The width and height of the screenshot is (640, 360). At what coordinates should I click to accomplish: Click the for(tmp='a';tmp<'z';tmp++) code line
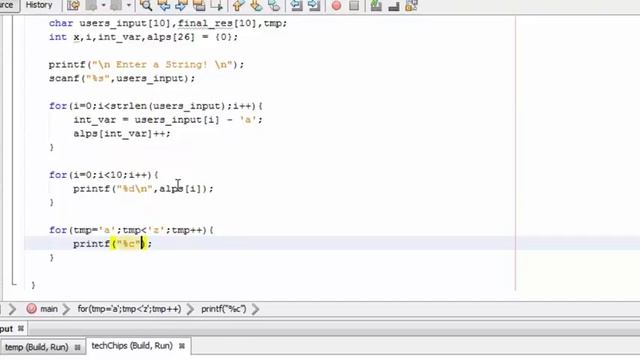[x=131, y=230]
